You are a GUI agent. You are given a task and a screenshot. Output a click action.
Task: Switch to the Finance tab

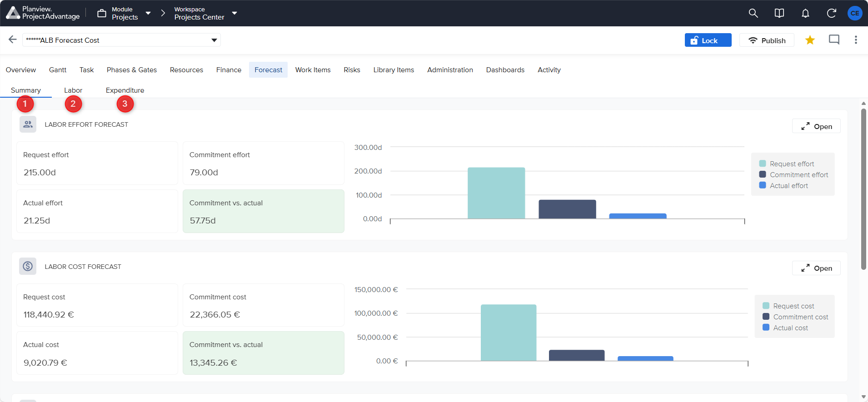tap(229, 70)
